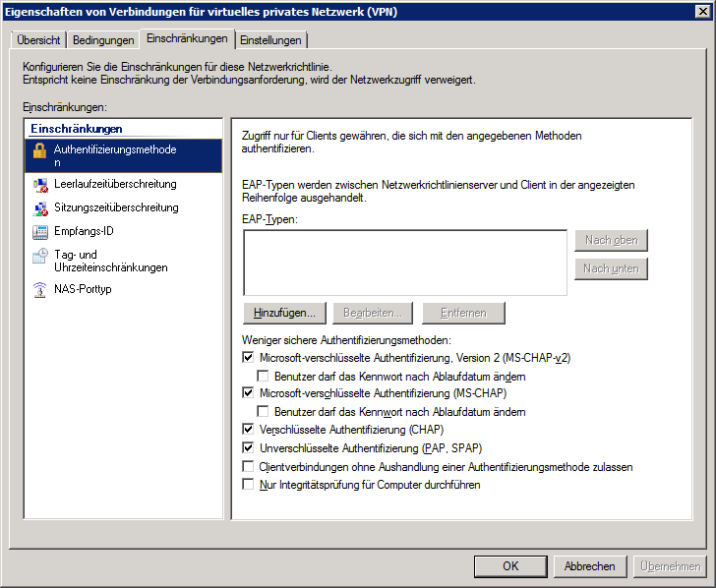Click the lock icon for Authentifizierungsmethoden
Screen dimensions: 716x588
[39, 150]
